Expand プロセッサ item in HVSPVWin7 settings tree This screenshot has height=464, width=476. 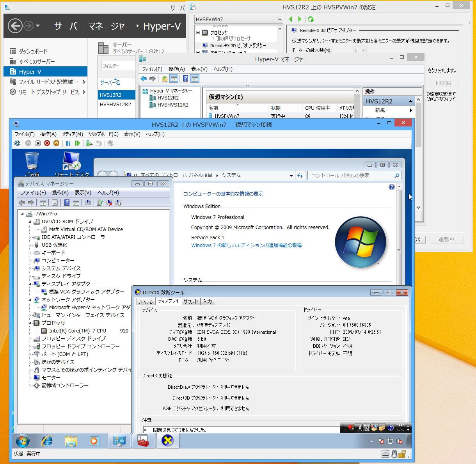pyautogui.click(x=198, y=33)
